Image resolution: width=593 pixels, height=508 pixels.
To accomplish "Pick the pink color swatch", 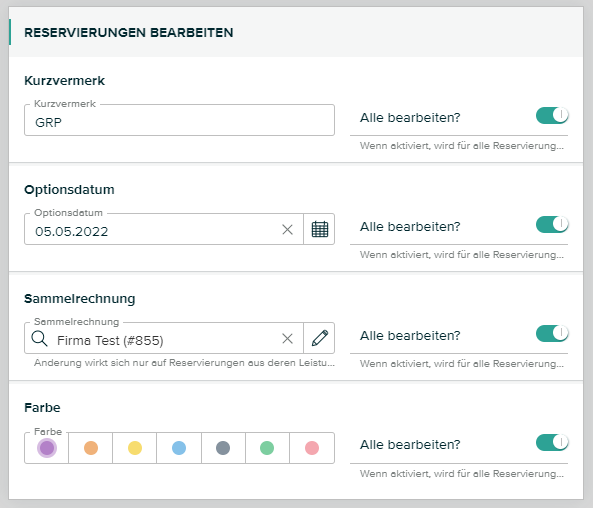I will pyautogui.click(x=312, y=448).
